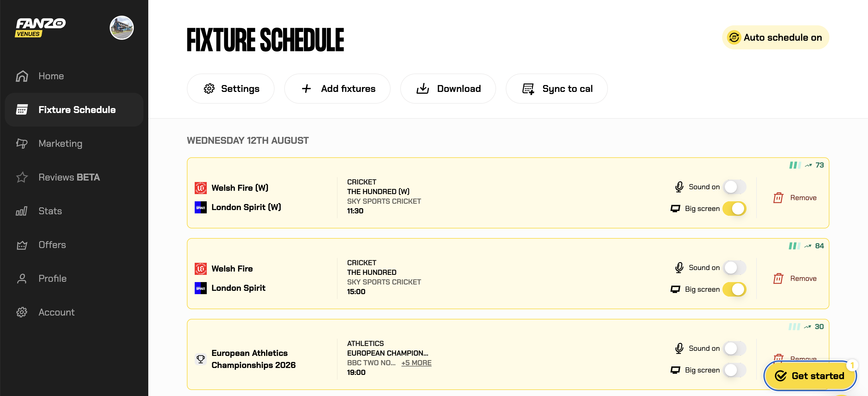Click the Wednesday 12th August date heading
Image resolution: width=868 pixels, height=396 pixels.
tap(248, 140)
